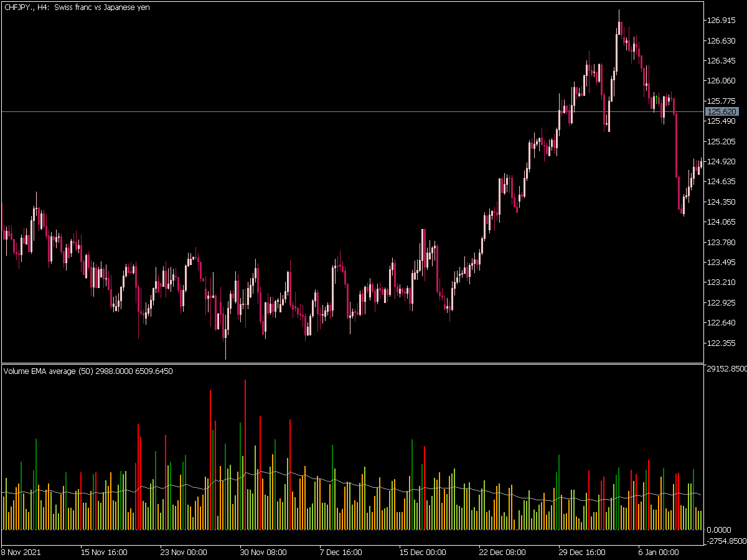The image size is (747, 560).
Task: Click the -2754.8500 indicator scale value
Action: (726, 541)
